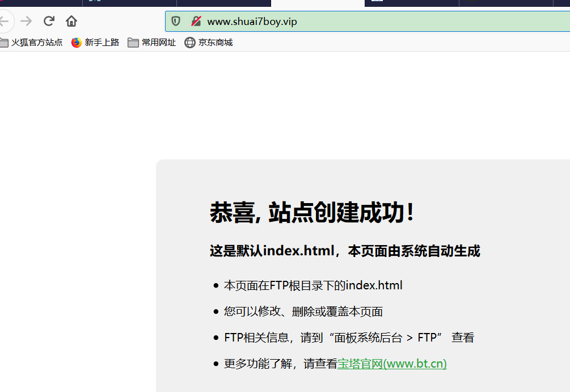Go back to the previous page

(5, 21)
